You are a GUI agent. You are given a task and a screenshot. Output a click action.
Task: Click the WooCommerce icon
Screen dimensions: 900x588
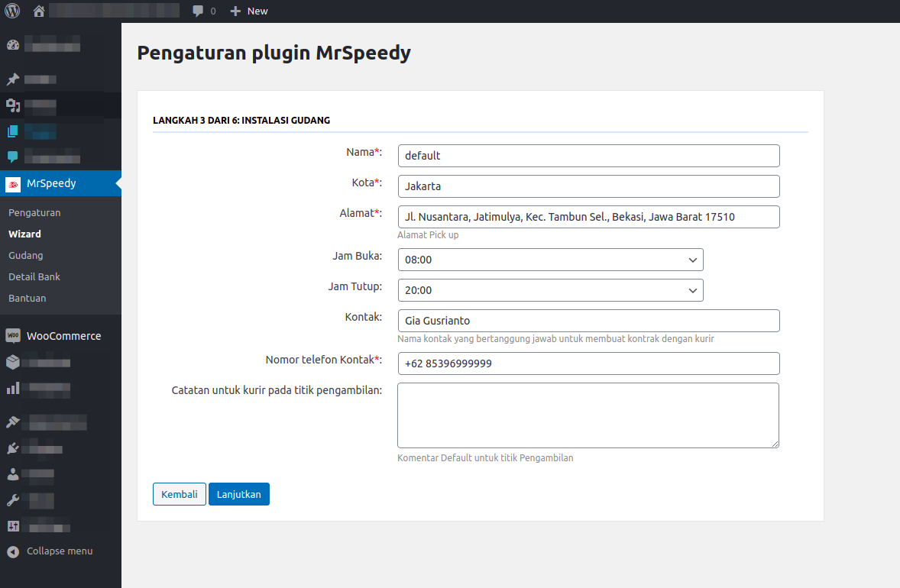[x=13, y=335]
